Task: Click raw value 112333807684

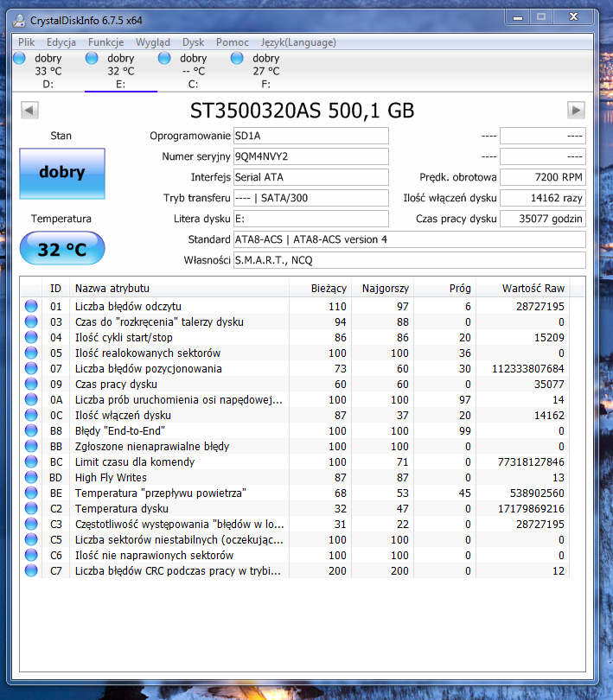Action: click(x=528, y=369)
